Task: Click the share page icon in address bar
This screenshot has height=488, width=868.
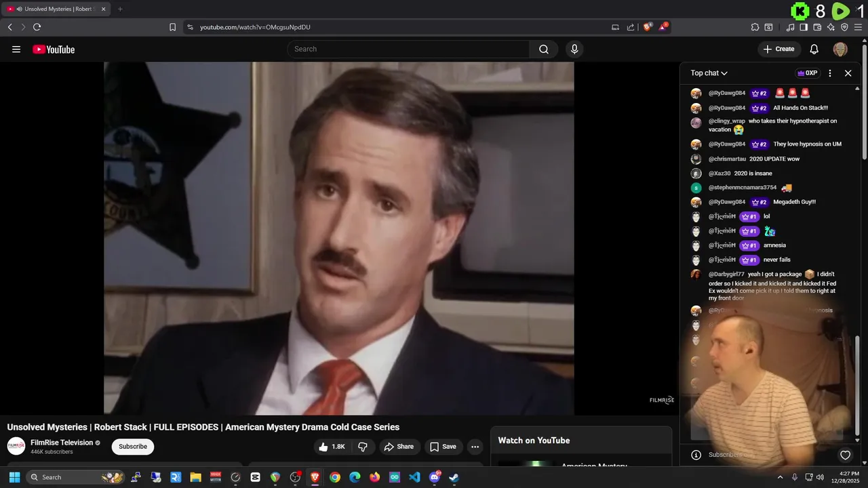Action: pyautogui.click(x=631, y=27)
